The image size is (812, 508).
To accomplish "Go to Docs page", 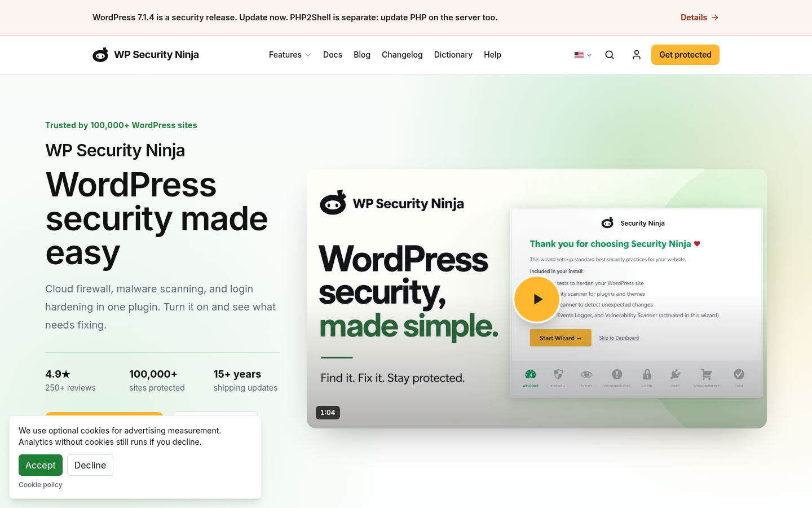I will (x=333, y=55).
